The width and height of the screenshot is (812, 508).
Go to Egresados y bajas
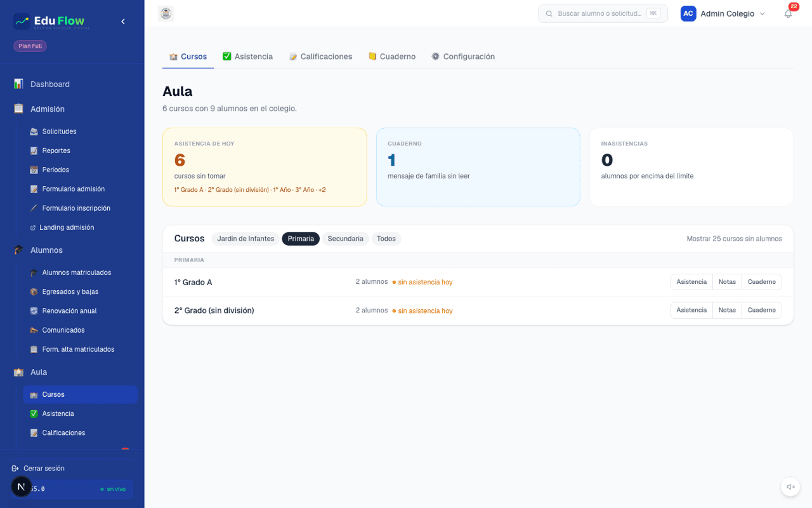click(80, 291)
